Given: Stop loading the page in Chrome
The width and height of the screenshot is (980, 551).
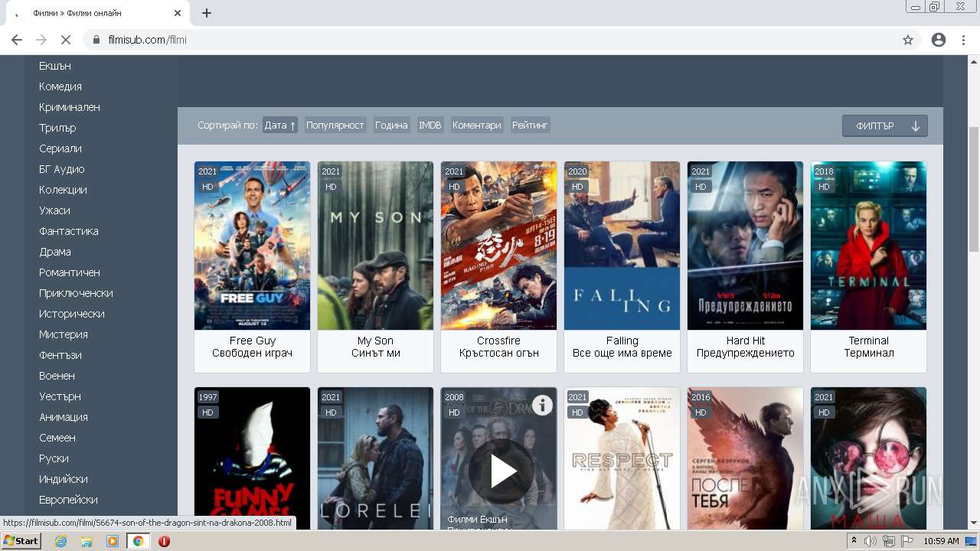Looking at the screenshot, I should (x=65, y=40).
